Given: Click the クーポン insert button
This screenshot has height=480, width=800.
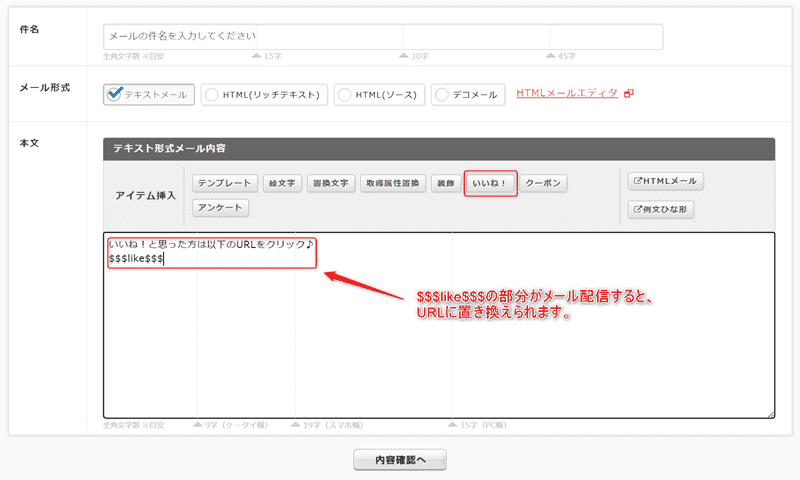Looking at the screenshot, I should pos(545,184).
